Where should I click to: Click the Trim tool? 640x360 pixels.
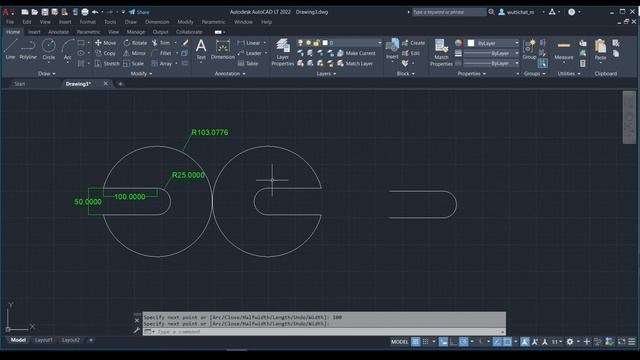[x=161, y=43]
